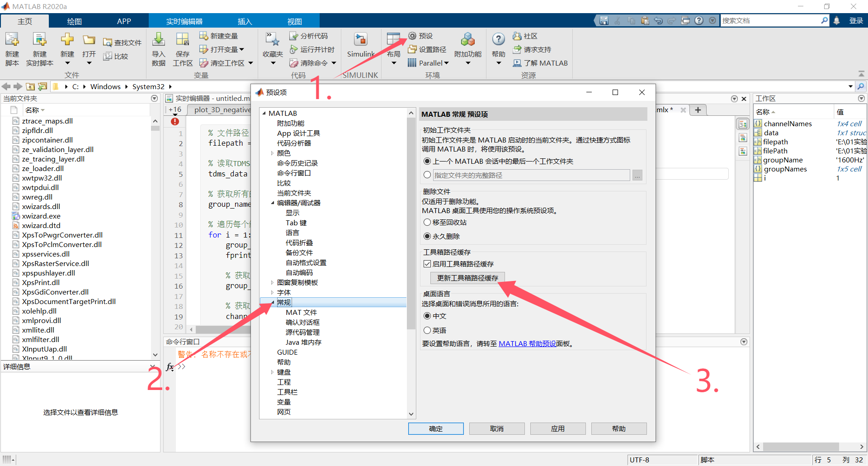Click Analyze Code (分析代码)
868x466 pixels.
[309, 36]
